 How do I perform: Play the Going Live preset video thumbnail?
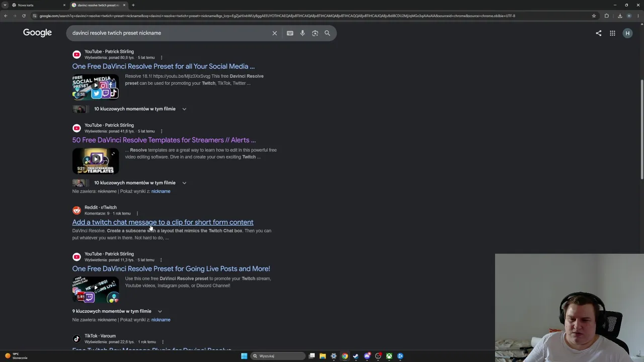pyautogui.click(x=96, y=290)
